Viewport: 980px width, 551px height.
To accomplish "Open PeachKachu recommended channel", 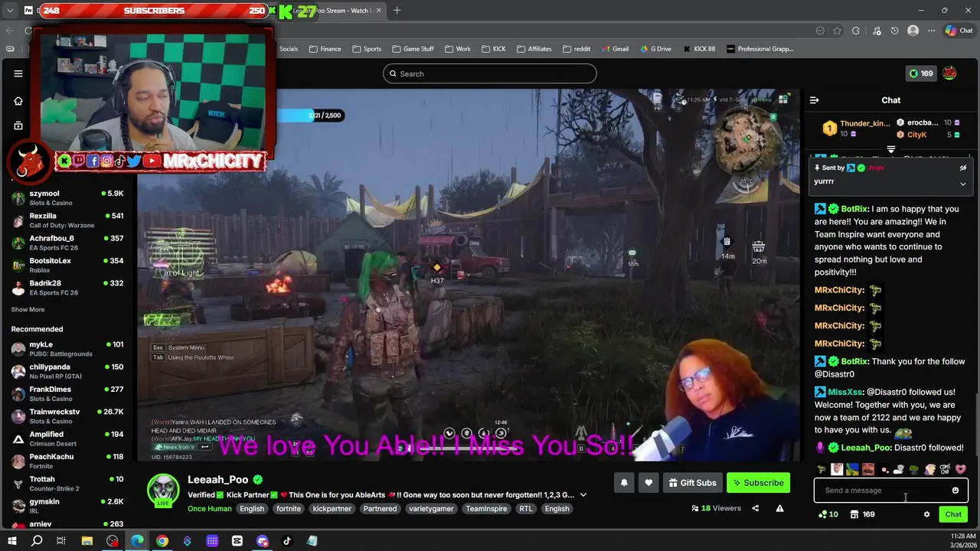I will (67, 461).
